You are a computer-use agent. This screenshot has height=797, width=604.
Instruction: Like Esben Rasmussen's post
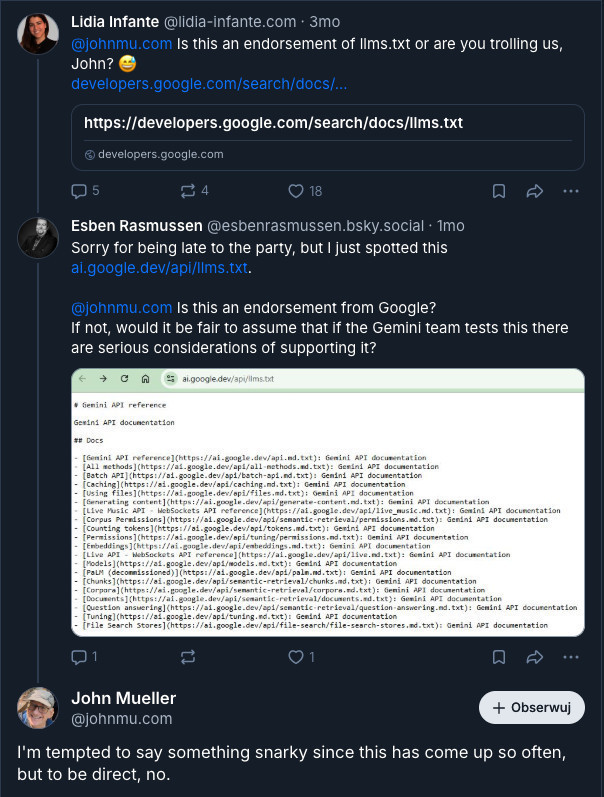296,657
